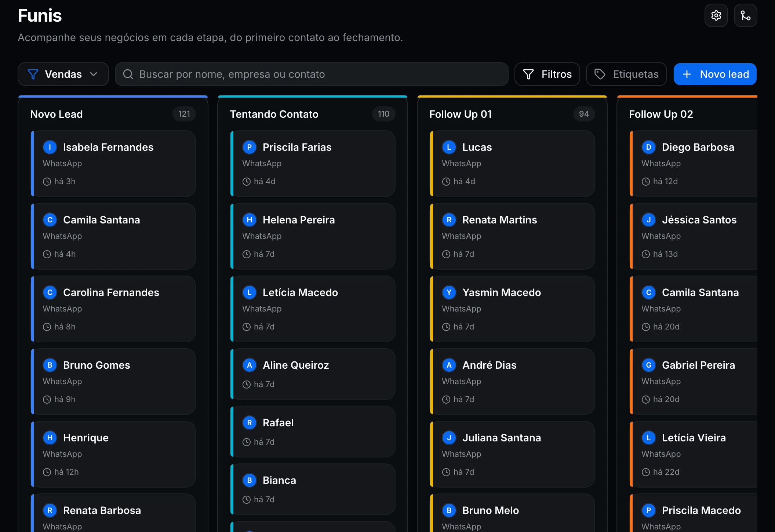Click the 121 count badge

pyautogui.click(x=184, y=114)
